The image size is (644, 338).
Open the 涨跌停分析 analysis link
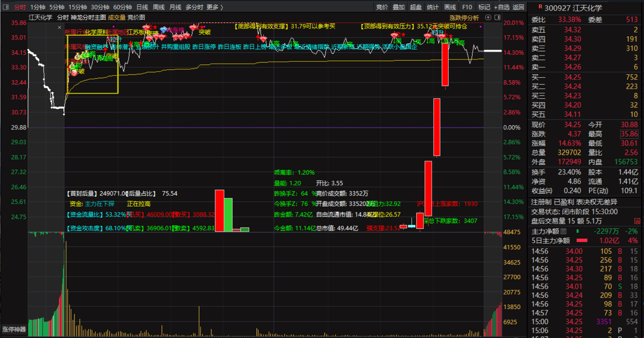[464, 18]
